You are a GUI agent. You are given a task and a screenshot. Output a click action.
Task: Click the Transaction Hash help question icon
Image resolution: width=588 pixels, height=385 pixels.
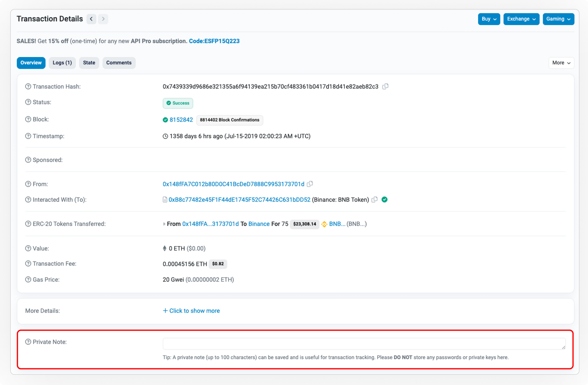tap(28, 86)
